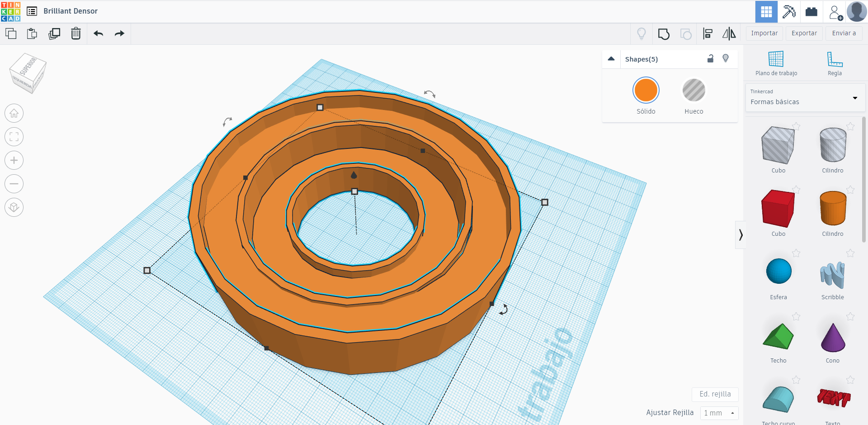868x425 pixels.
Task: Pick the orange Cilindro shape
Action: click(833, 209)
